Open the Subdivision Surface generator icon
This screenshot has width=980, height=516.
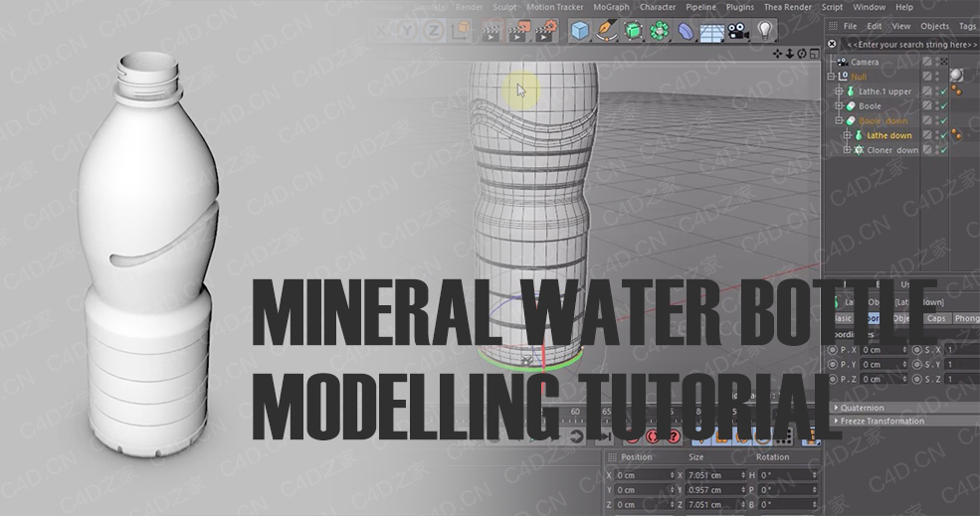(633, 30)
